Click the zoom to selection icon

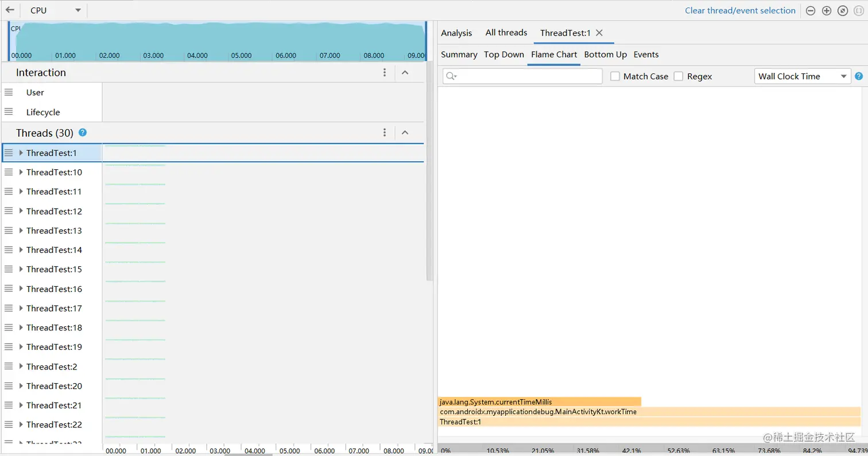(x=858, y=10)
